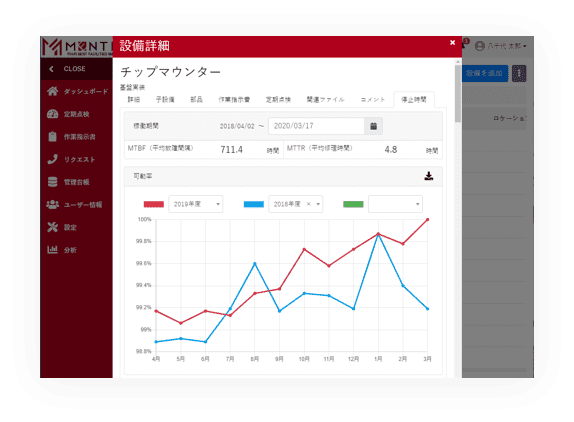The width and height of the screenshot is (574, 422).
Task: Open the analysis bar chart icon
Action: coord(52,250)
